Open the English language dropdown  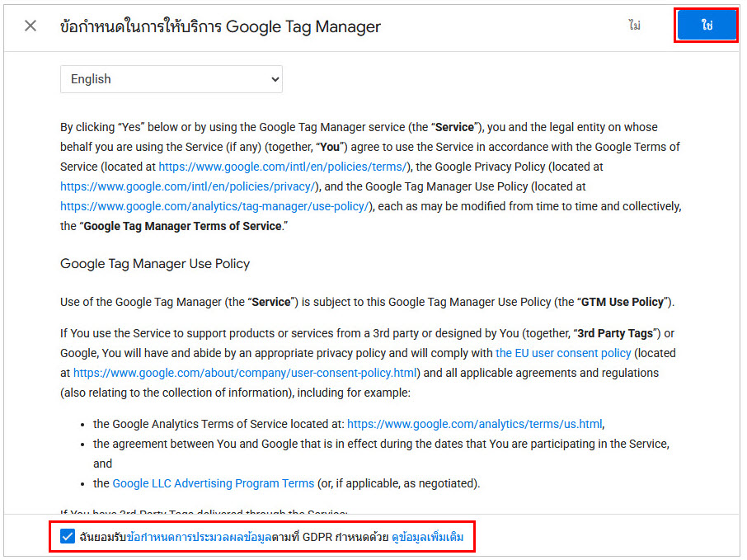(x=171, y=79)
